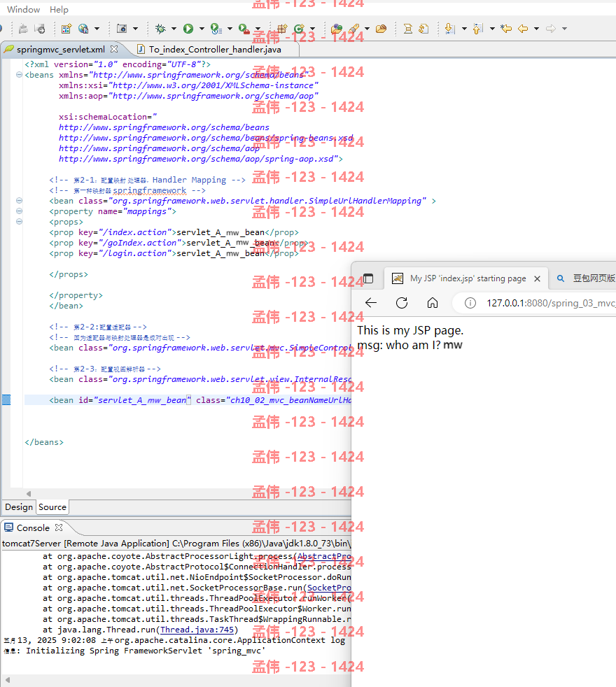Open the Thread.java:745 stack trace link
This screenshot has height=687, width=616.
click(x=197, y=630)
